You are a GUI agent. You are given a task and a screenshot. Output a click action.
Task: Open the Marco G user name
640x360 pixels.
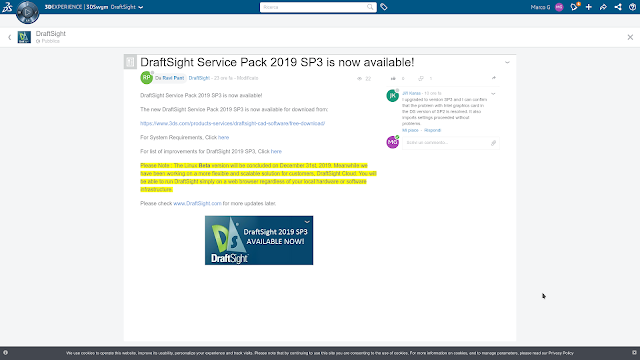[540, 7]
